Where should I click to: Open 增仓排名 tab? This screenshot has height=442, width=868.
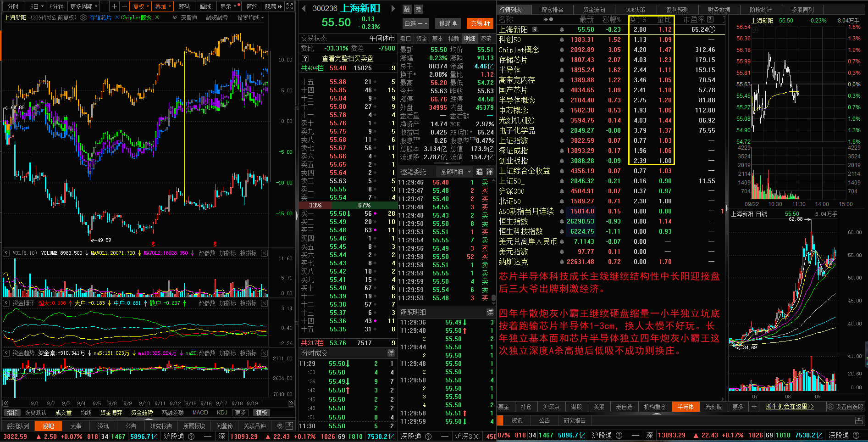pos(553,9)
